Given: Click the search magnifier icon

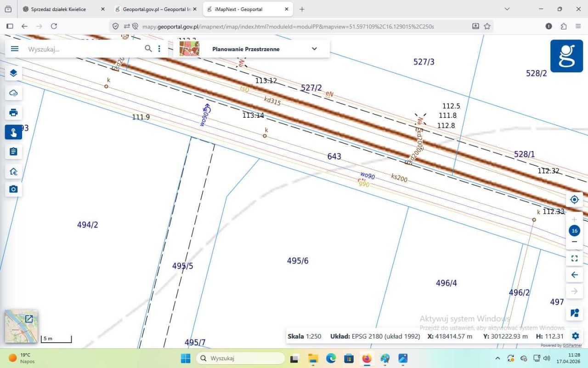Looking at the screenshot, I should click(x=148, y=49).
